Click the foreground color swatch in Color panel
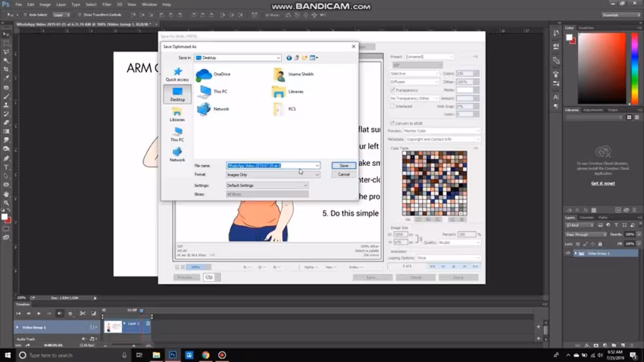This screenshot has width=644, height=362. (x=569, y=37)
